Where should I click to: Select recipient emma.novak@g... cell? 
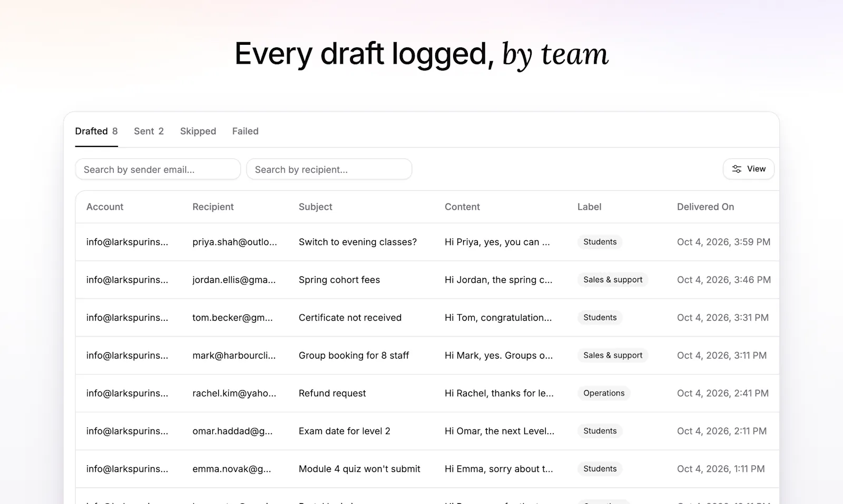[x=232, y=469]
